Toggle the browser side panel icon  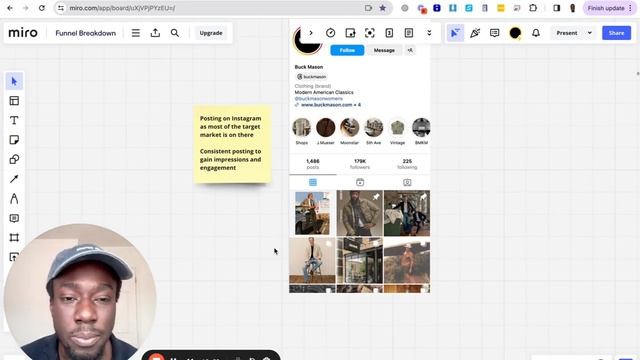pos(556,8)
